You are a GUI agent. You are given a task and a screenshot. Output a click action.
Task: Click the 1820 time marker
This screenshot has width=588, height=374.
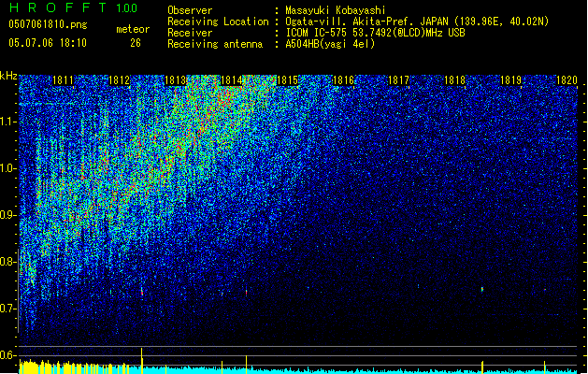pyautogui.click(x=566, y=79)
